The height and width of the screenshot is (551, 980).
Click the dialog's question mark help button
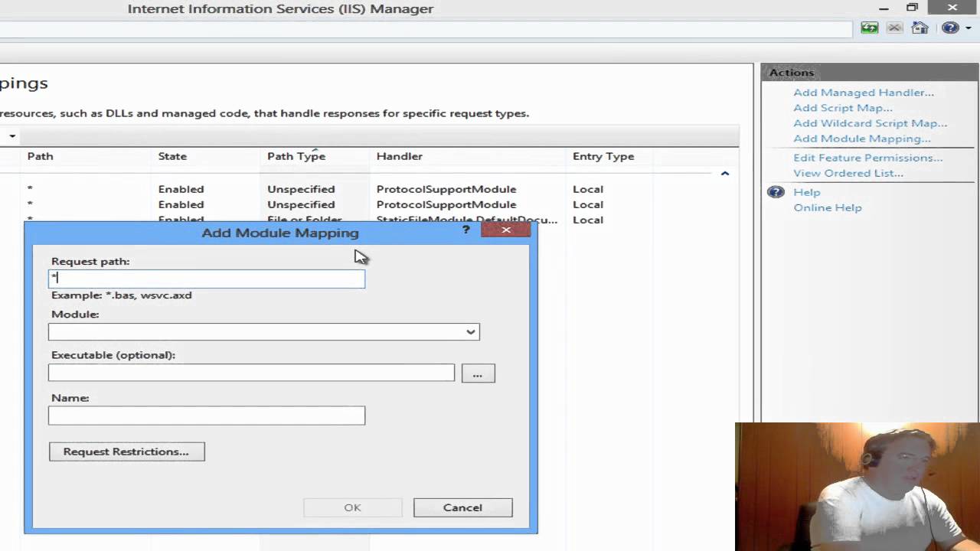[x=465, y=230]
